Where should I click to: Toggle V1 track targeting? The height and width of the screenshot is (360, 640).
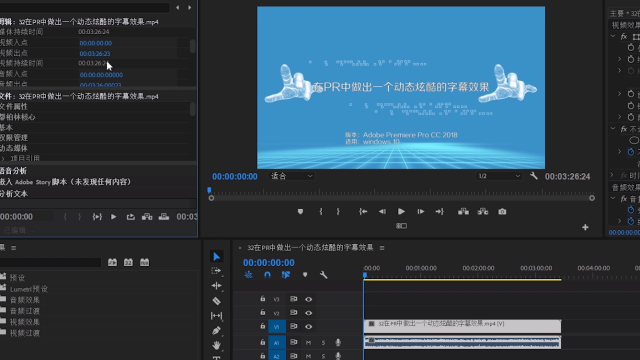[x=277, y=327]
